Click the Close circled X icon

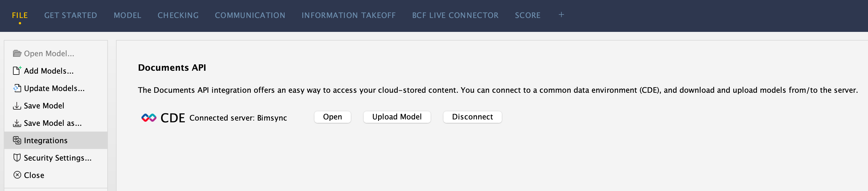(17, 175)
